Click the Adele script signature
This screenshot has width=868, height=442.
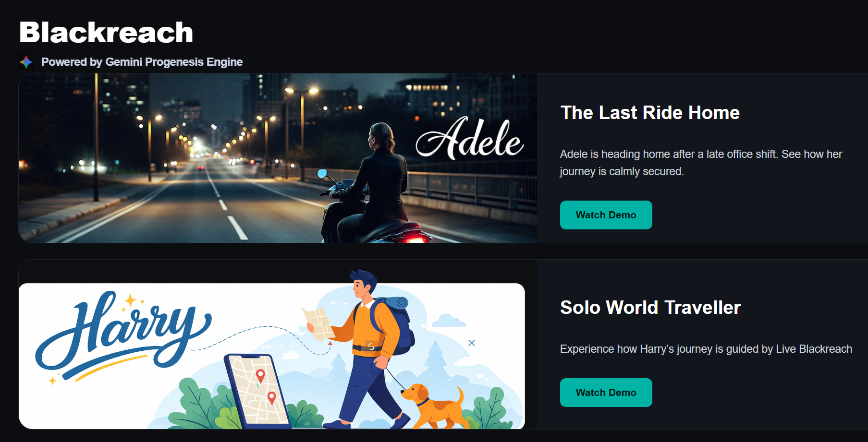point(469,138)
